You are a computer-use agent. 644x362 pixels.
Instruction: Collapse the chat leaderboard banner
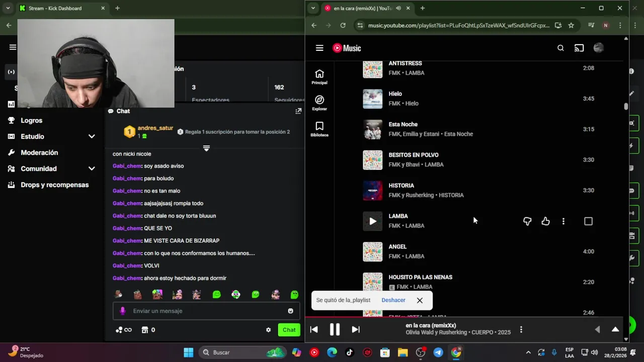click(x=206, y=148)
